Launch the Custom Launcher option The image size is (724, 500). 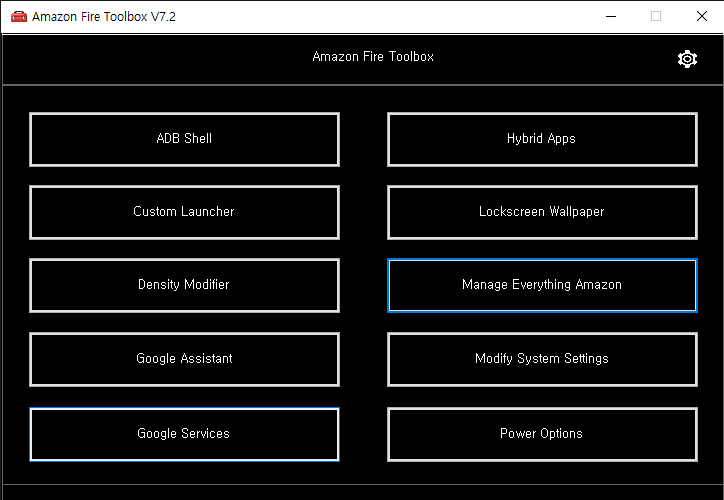click(184, 212)
